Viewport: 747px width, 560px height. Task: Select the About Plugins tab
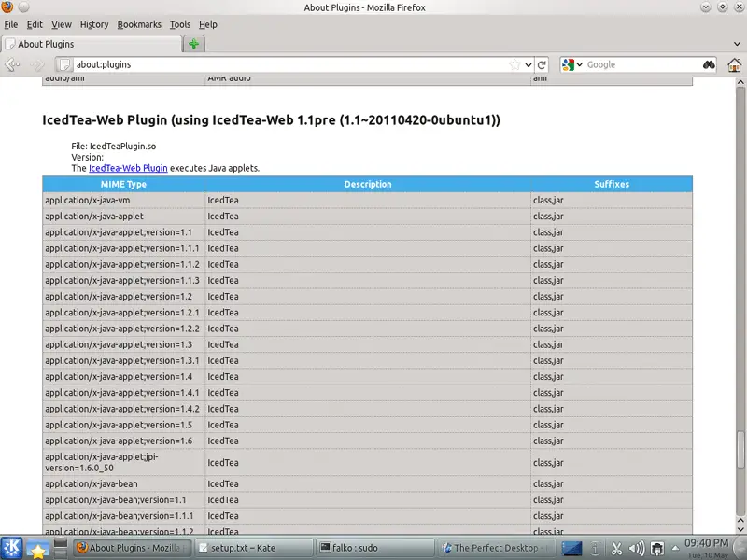(x=92, y=44)
